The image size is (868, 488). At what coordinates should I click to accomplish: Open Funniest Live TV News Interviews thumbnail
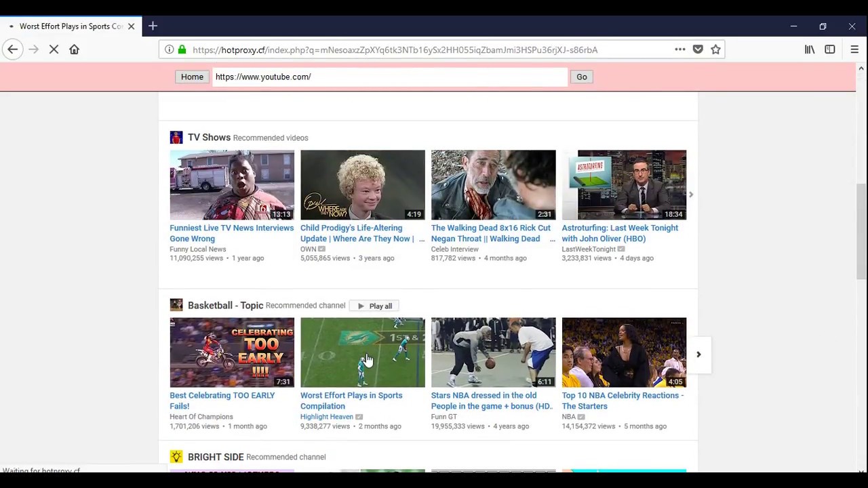[x=232, y=185]
